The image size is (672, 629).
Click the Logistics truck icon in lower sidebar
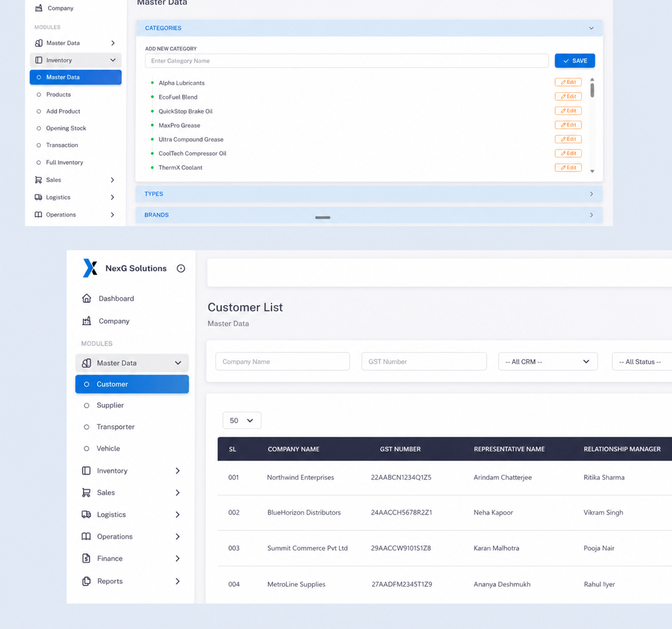coord(86,514)
